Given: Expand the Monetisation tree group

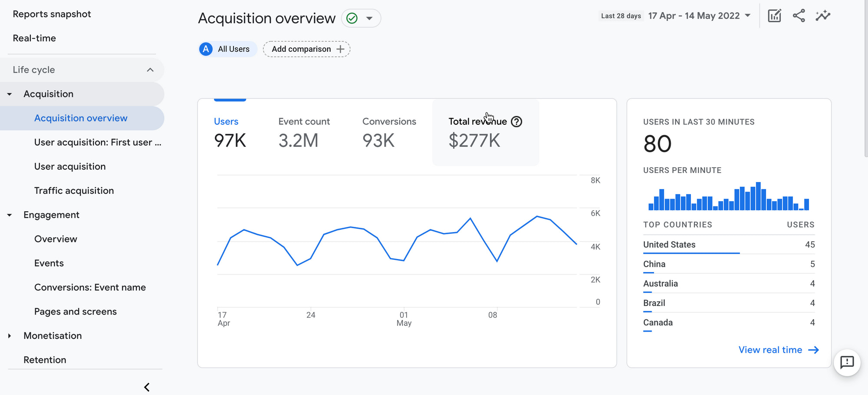Looking at the screenshot, I should (x=10, y=336).
